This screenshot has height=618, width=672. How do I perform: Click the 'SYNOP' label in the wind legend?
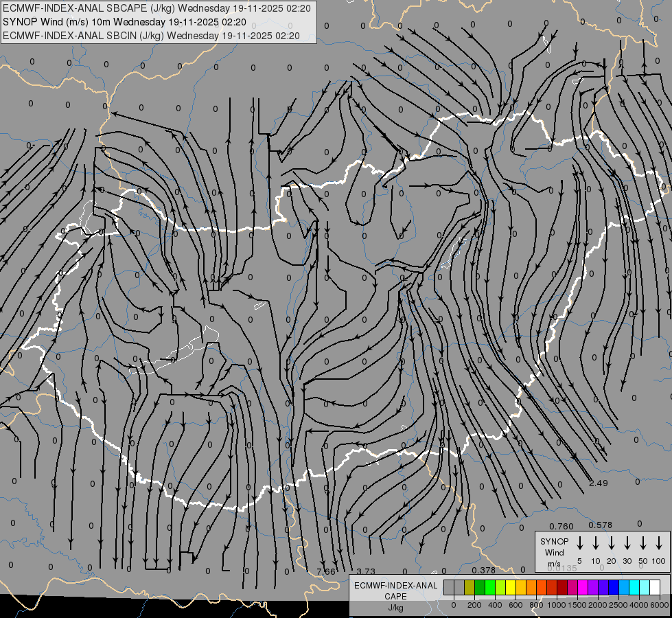pos(554,542)
